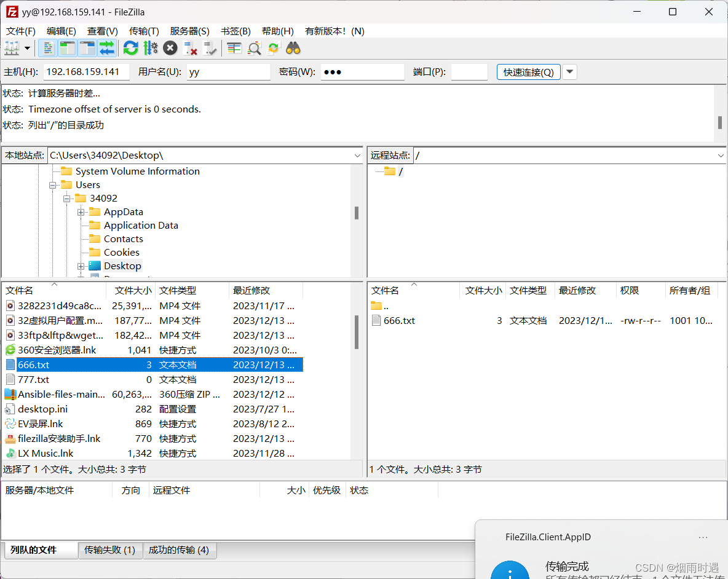The width and height of the screenshot is (728, 579).
Task: Open remote site path dropdown
Action: [x=721, y=156]
